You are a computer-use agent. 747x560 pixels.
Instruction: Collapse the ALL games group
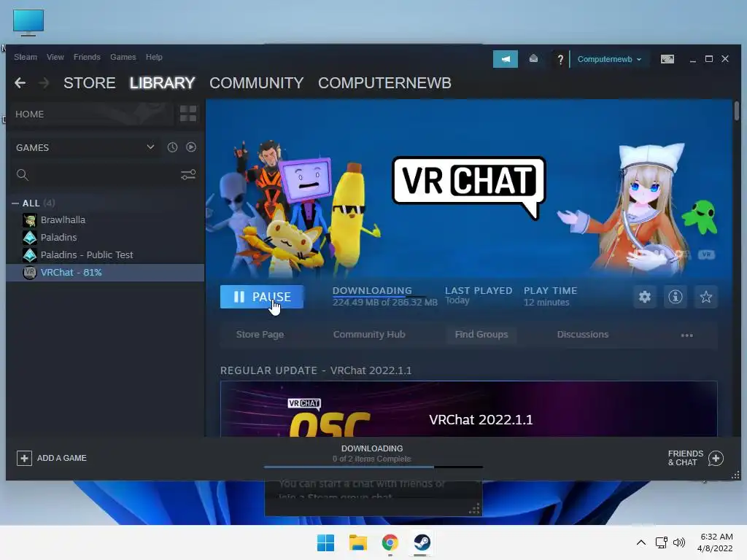pyautogui.click(x=15, y=203)
